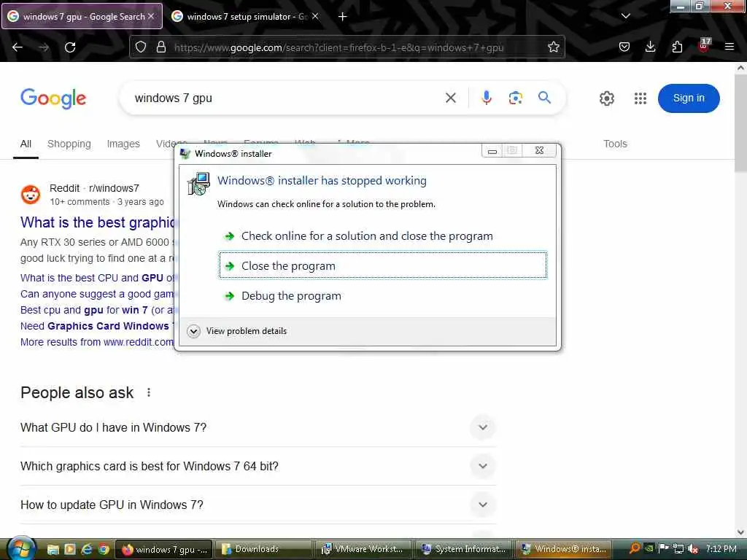Choose Close the program
Viewport: 747px width, 560px height.
pos(382,265)
